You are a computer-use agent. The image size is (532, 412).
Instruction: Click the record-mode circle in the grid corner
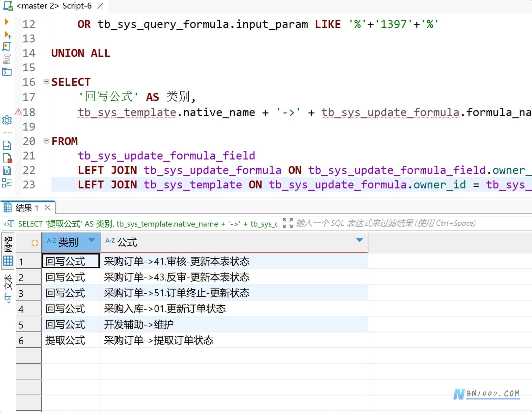tap(35, 243)
